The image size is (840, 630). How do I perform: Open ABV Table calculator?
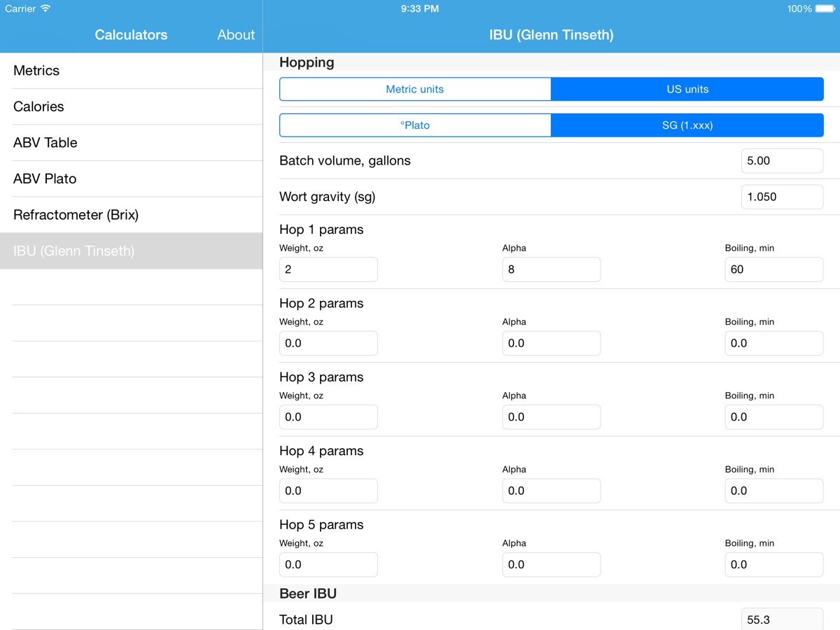tap(131, 143)
